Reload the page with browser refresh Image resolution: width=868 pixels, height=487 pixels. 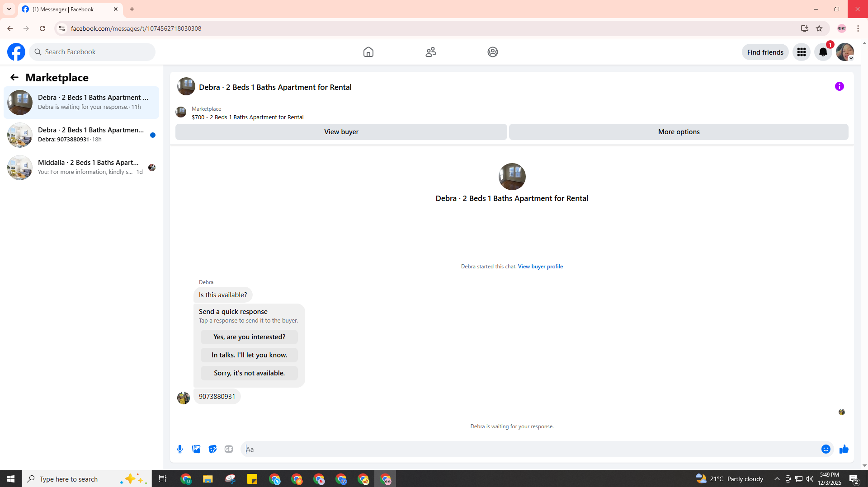click(x=42, y=28)
